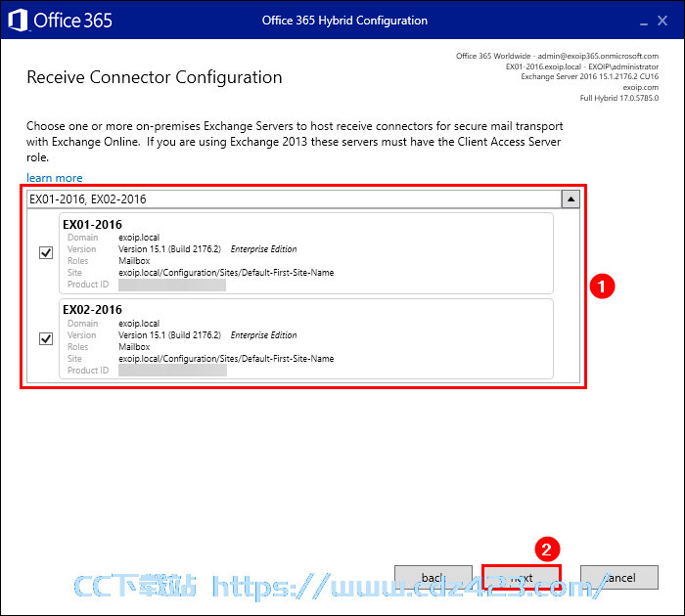Collapse the server selection dropdown arrow
Viewport: 685px width, 616px height.
[571, 199]
